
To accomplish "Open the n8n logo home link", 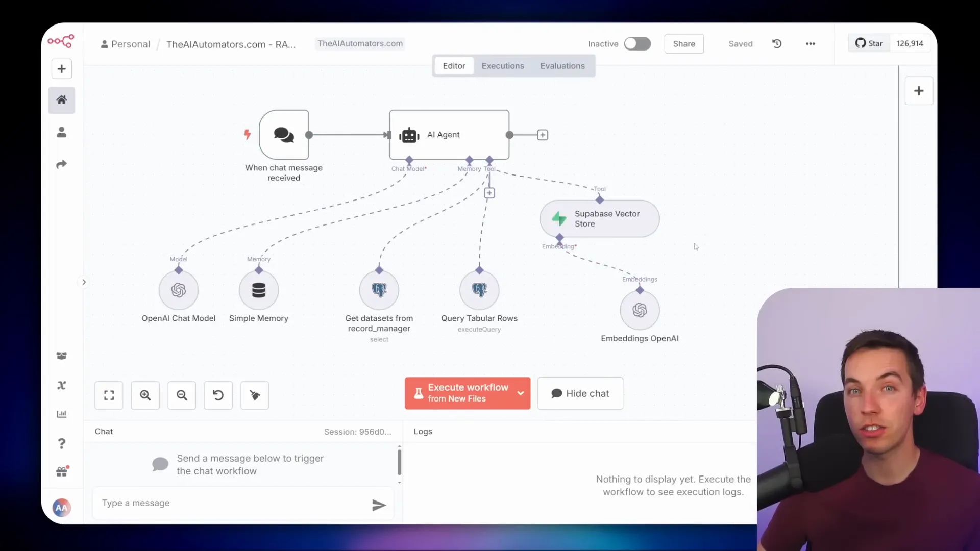I will (x=61, y=41).
